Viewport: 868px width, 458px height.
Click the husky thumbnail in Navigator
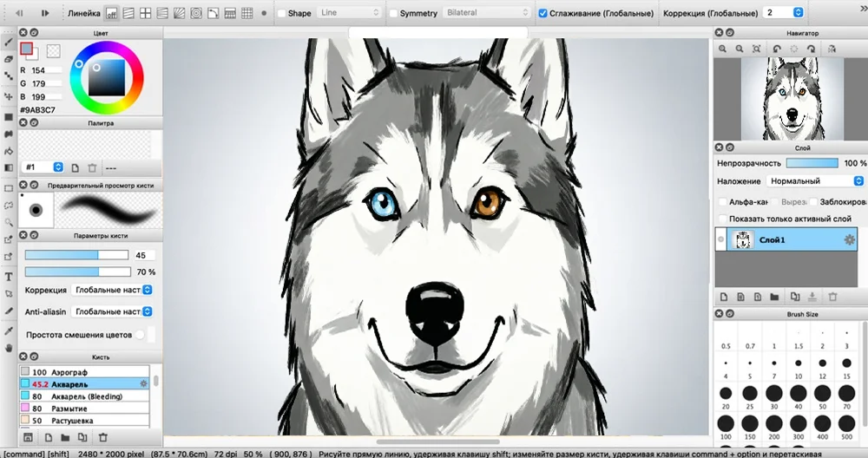coord(792,99)
